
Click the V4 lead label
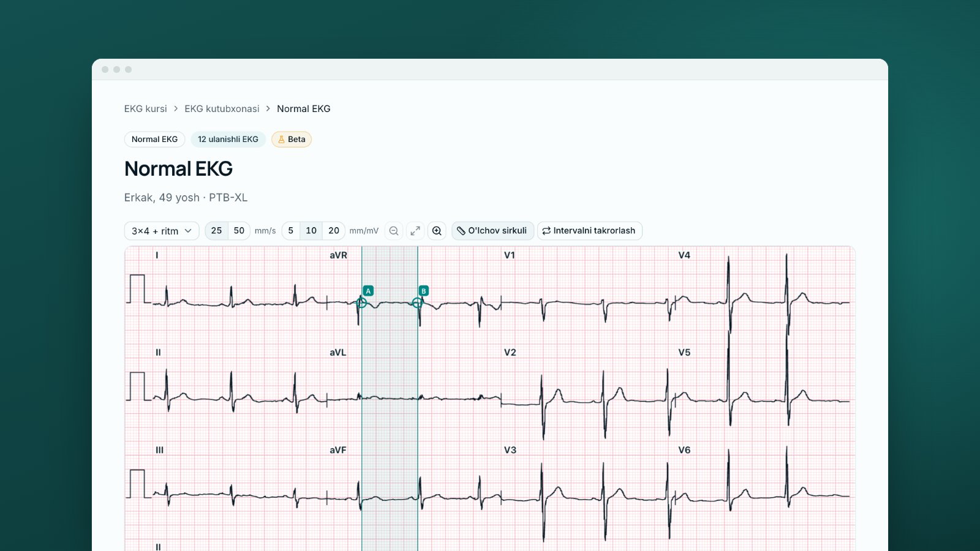pyautogui.click(x=684, y=255)
